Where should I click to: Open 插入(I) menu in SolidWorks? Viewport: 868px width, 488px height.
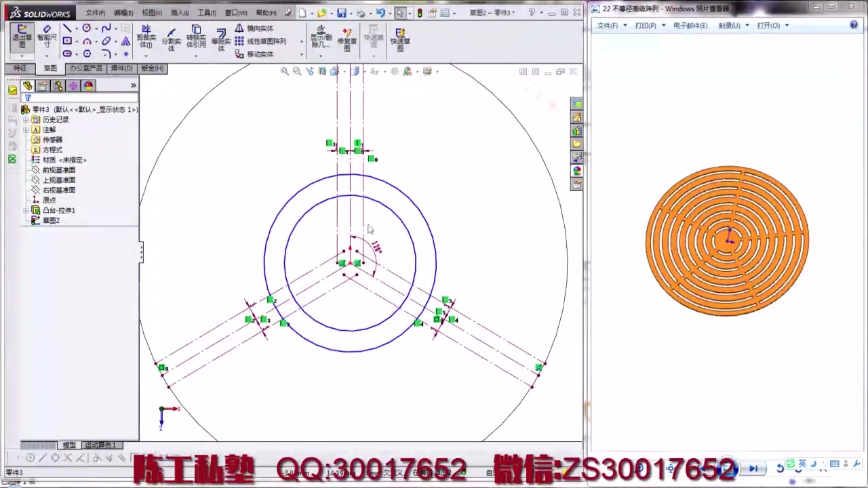coord(180,13)
